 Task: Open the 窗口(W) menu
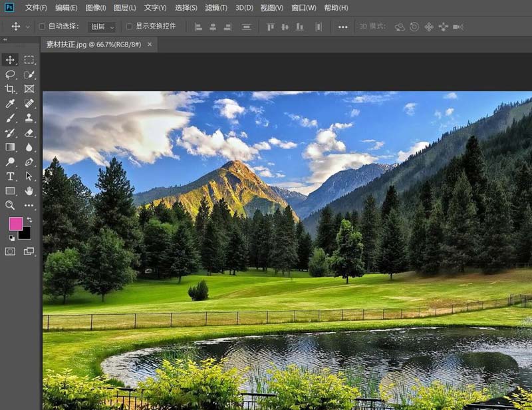click(x=304, y=7)
